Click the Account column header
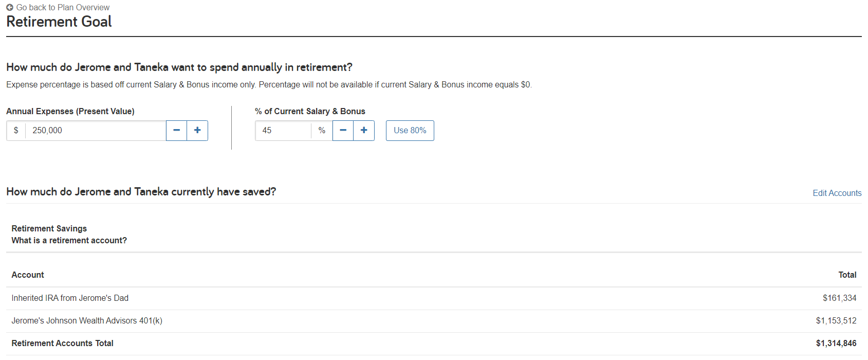This screenshot has height=360, width=868. (28, 275)
